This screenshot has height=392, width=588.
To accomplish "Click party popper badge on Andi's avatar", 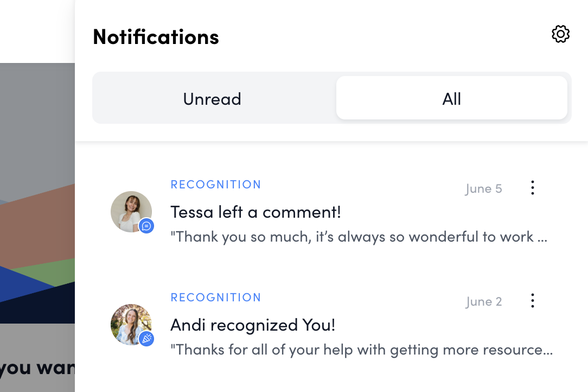I will click(x=146, y=339).
